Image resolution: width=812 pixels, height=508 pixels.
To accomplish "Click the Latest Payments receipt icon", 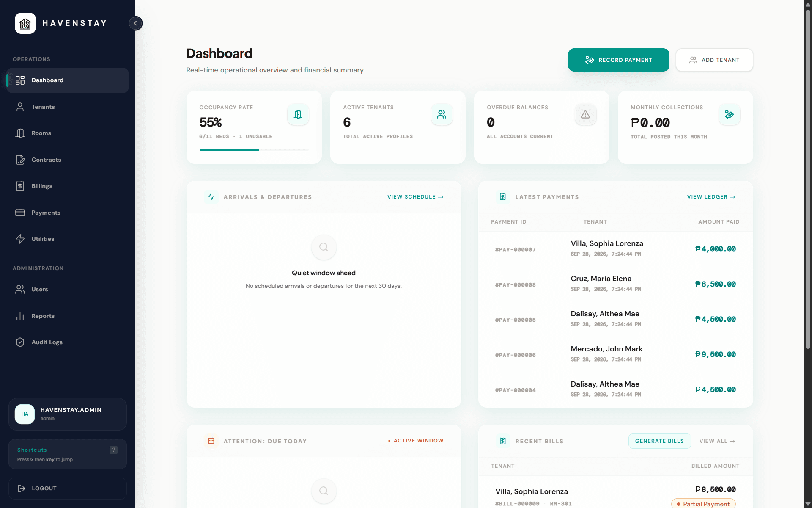I will [503, 197].
